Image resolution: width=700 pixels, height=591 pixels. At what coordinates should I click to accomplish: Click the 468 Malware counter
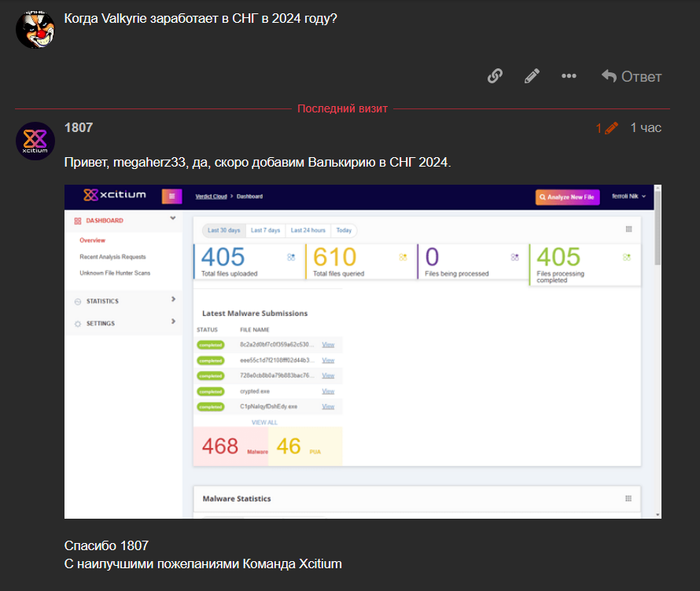[230, 446]
